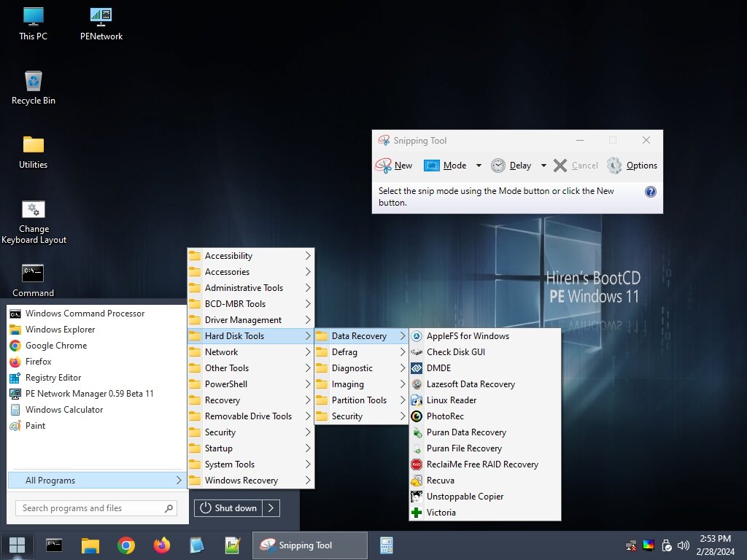Screen dimensions: 747x560
Task: Open the Mode dropdown arrow
Action: click(x=479, y=166)
